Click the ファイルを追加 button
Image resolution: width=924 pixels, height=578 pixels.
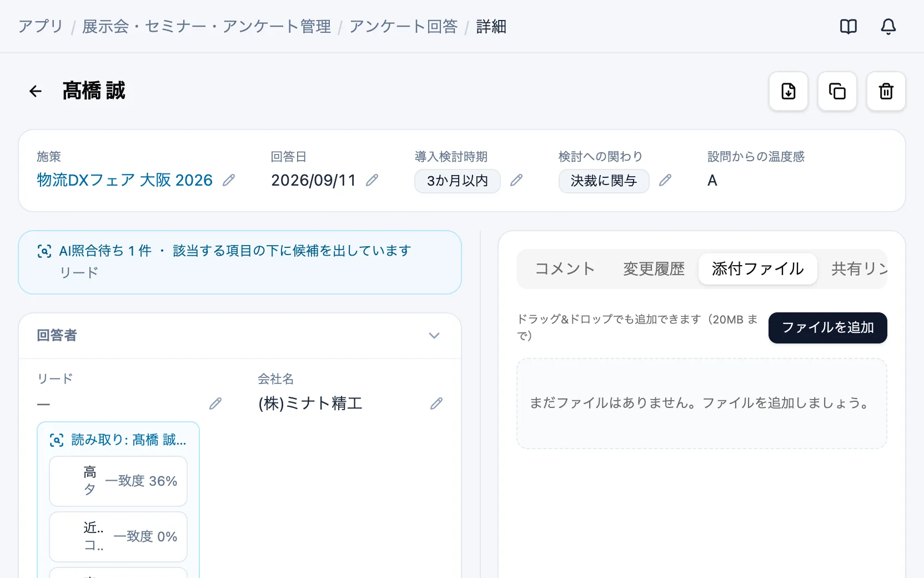(x=828, y=328)
